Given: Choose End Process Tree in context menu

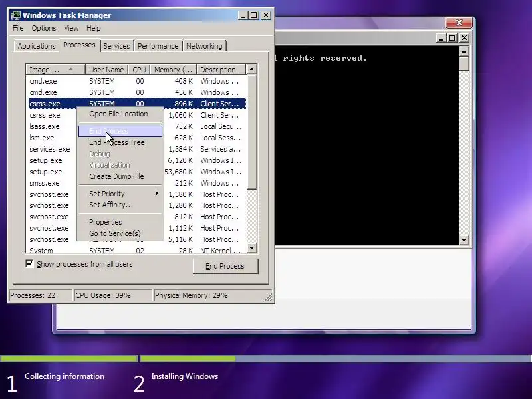Looking at the screenshot, I should (x=120, y=142).
